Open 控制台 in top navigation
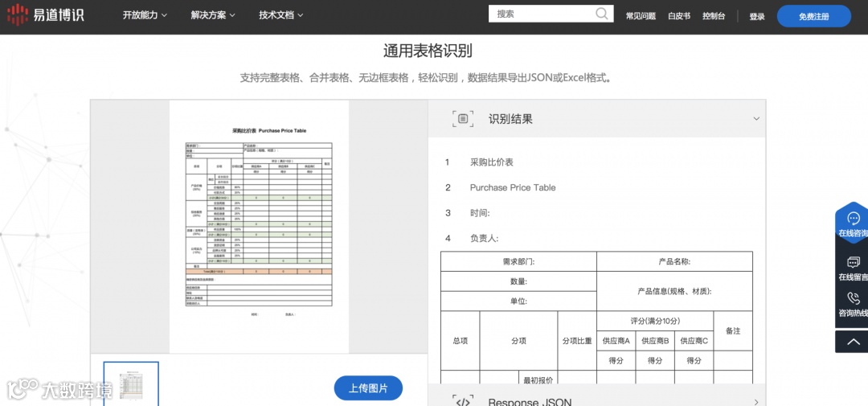The image size is (868, 406). (x=714, y=16)
